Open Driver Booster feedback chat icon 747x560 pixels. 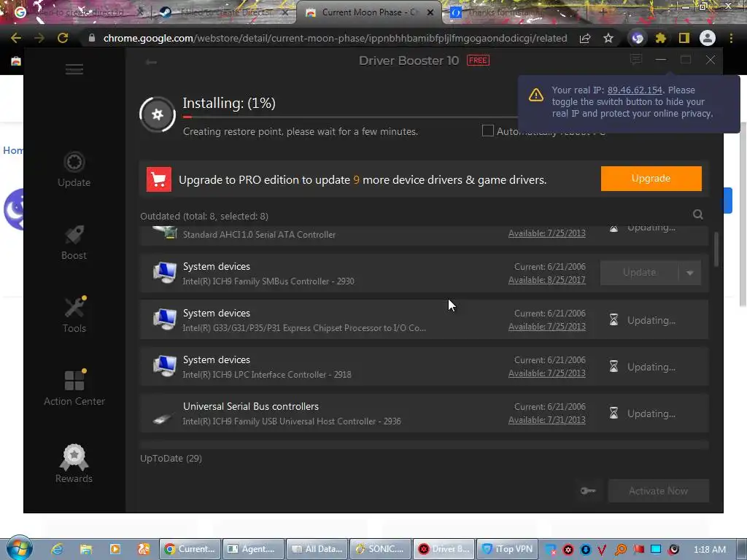(635, 60)
